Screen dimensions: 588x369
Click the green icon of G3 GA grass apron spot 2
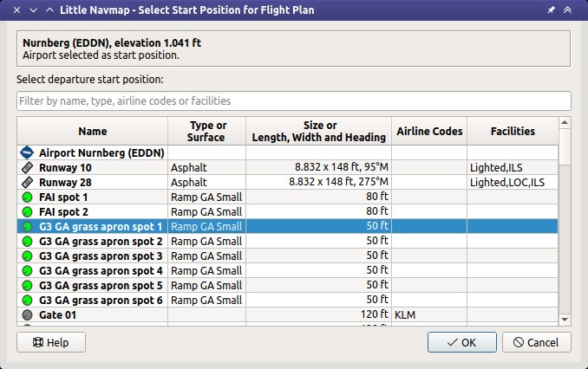(x=27, y=242)
